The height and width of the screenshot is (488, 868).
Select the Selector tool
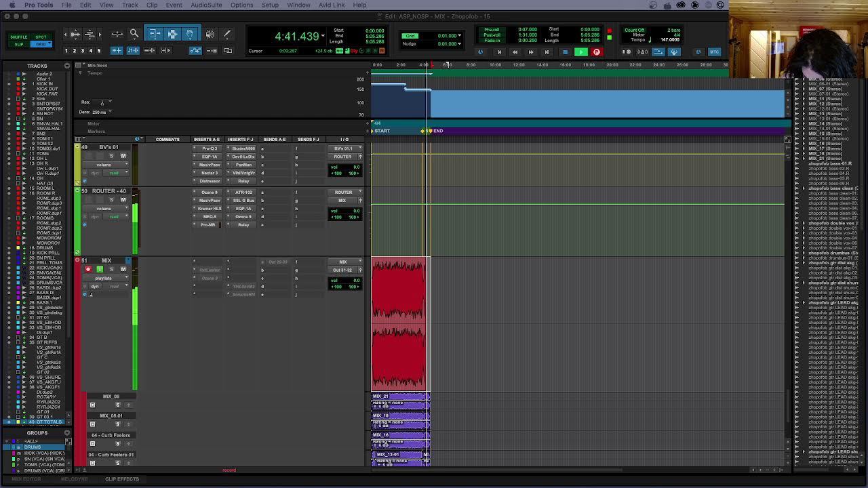(x=172, y=34)
